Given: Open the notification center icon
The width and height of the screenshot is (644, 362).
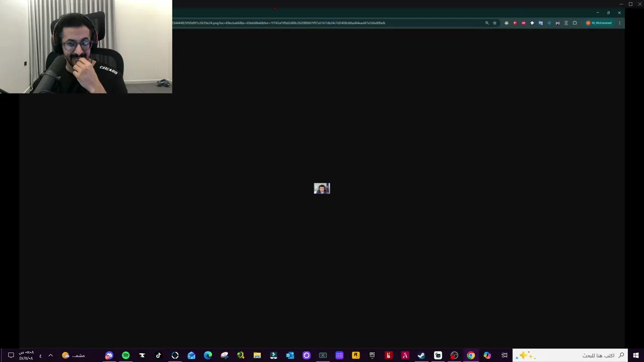Looking at the screenshot, I should [x=11, y=355].
